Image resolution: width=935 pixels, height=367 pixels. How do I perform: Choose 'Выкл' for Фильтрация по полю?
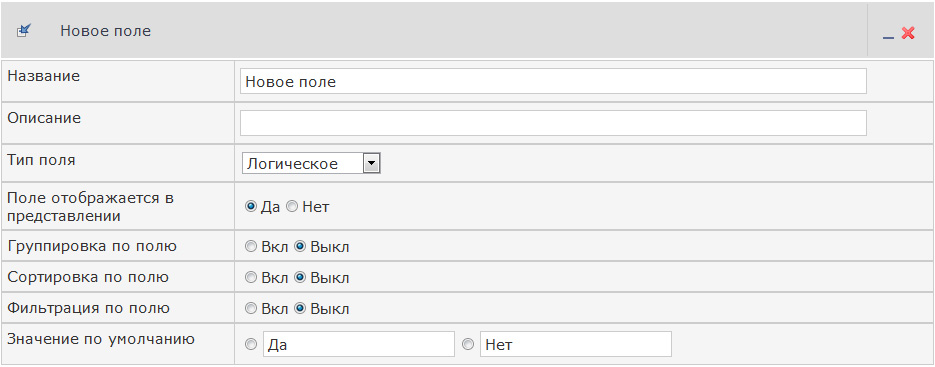pos(301,308)
